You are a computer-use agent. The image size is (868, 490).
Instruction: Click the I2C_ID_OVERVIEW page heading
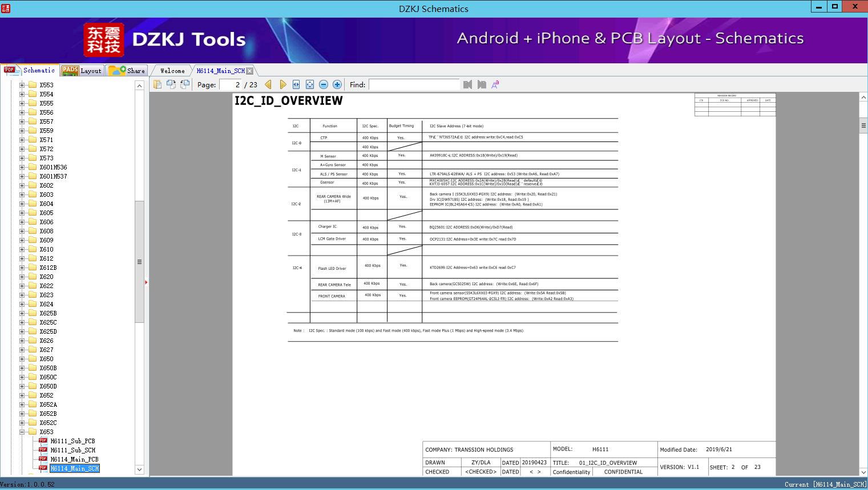click(289, 101)
